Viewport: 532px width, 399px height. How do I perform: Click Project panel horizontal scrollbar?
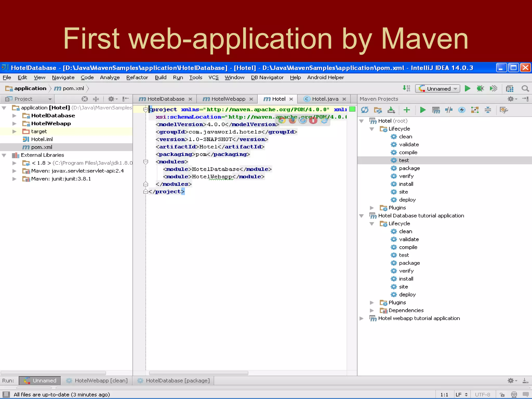pyautogui.click(x=53, y=373)
